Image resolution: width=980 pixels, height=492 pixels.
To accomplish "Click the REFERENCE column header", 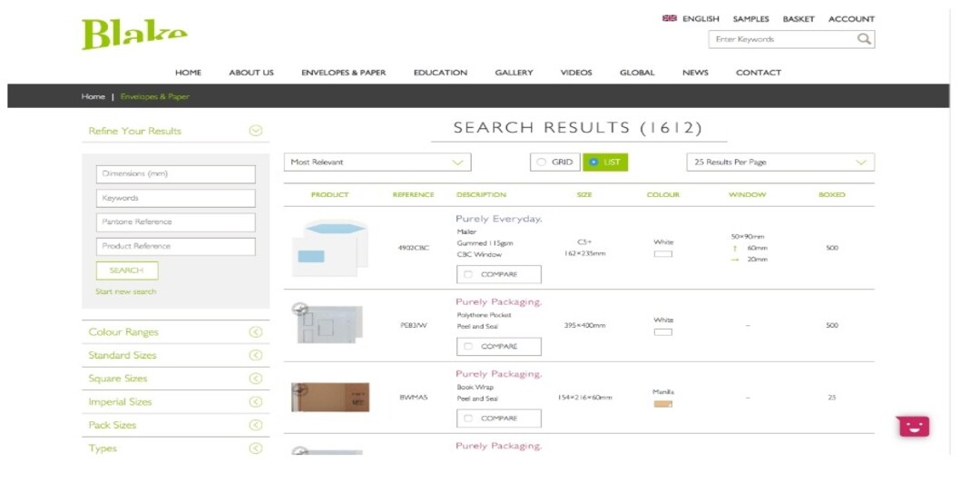I will pos(413,195).
